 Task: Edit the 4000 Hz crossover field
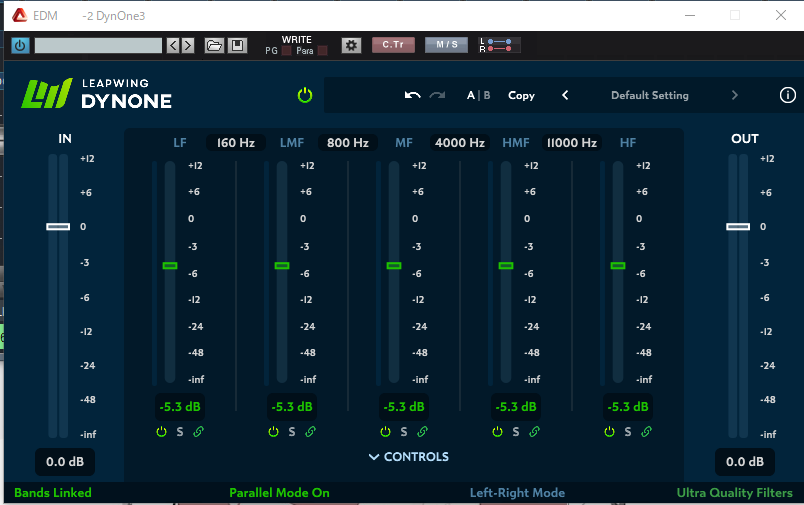click(460, 143)
